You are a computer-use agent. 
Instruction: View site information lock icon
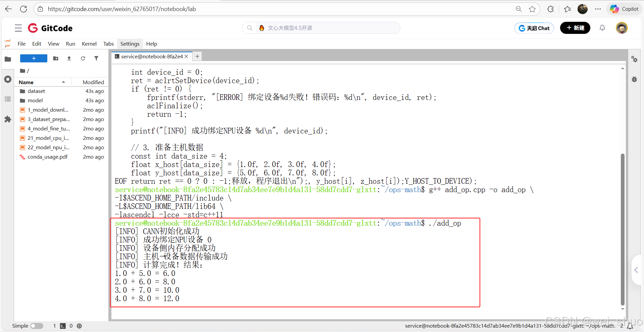(40, 9)
